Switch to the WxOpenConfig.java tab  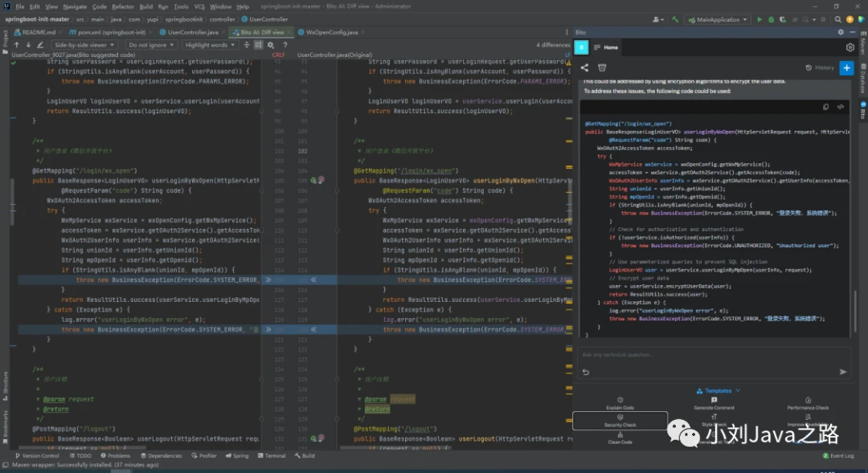pos(332,32)
